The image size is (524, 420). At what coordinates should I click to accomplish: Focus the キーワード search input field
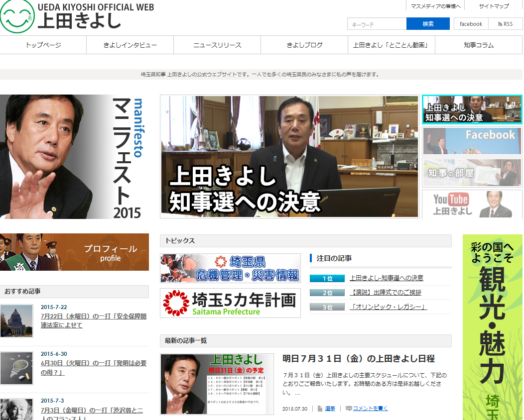[x=377, y=24]
